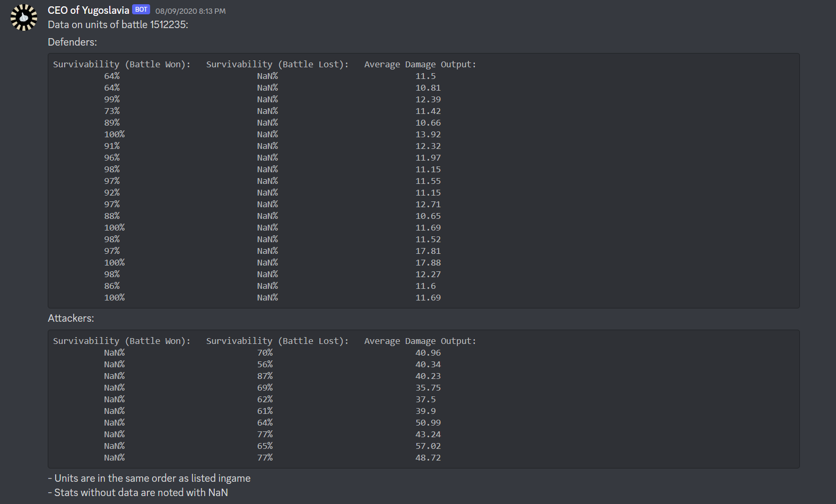This screenshot has width=836, height=504.
Task: Click the Defenders 'Average Damage Output:' column header
Action: coord(420,64)
